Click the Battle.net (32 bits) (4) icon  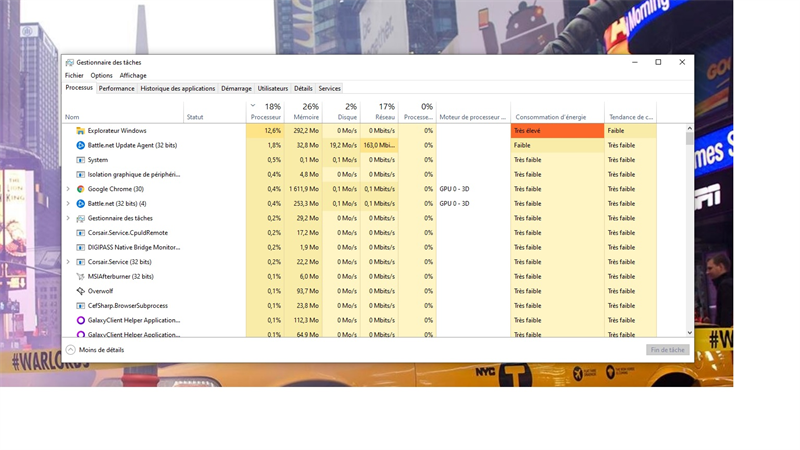pos(80,204)
